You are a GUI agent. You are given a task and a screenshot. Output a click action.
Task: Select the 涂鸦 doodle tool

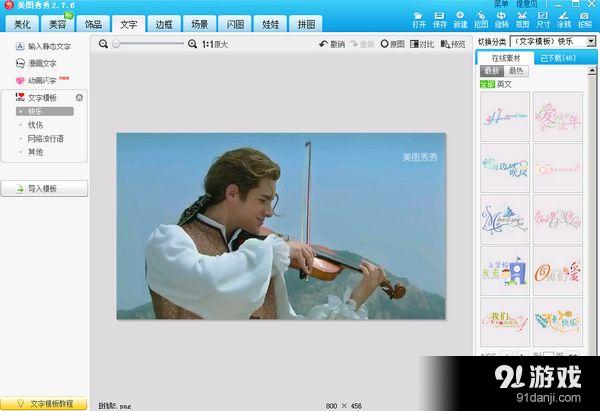(x=563, y=20)
